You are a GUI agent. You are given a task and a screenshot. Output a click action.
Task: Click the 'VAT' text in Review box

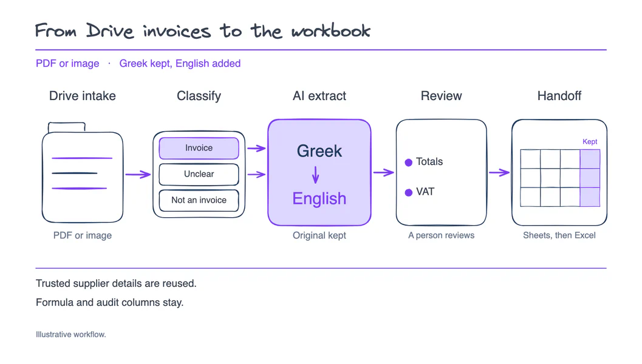tap(425, 192)
